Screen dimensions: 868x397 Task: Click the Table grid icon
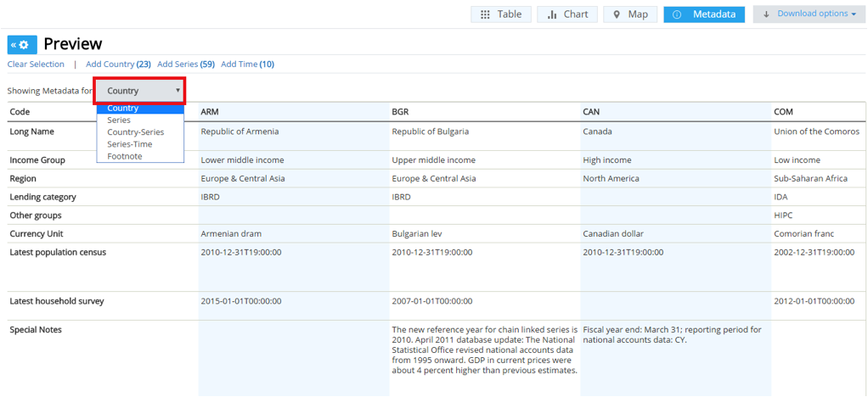[x=485, y=14]
